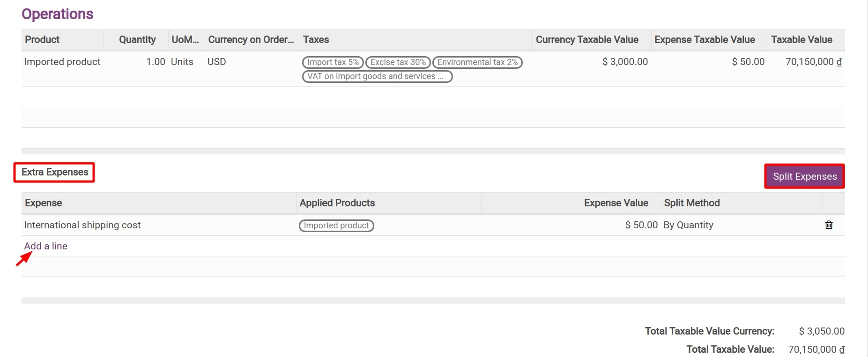The width and height of the screenshot is (868, 357).
Task: Click the Expense Taxable Value header
Action: pyautogui.click(x=705, y=40)
